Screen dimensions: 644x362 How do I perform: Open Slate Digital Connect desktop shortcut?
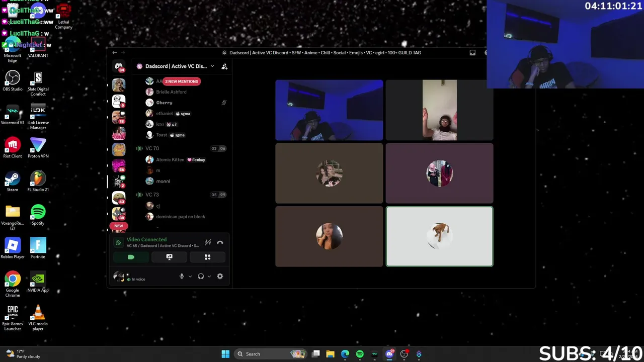coord(38,83)
